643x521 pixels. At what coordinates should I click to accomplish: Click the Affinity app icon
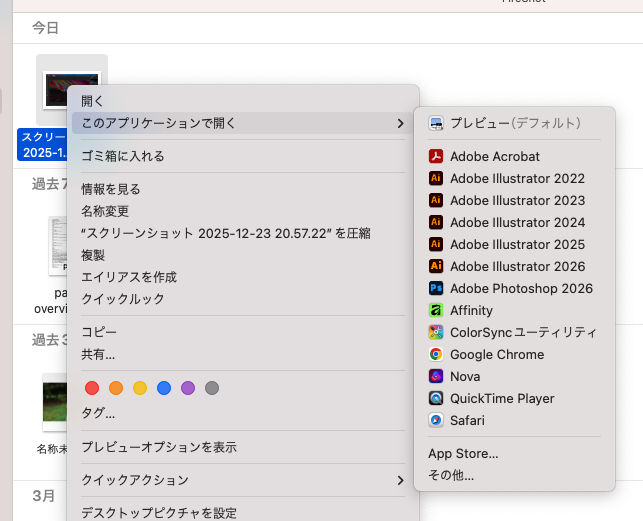(x=436, y=310)
